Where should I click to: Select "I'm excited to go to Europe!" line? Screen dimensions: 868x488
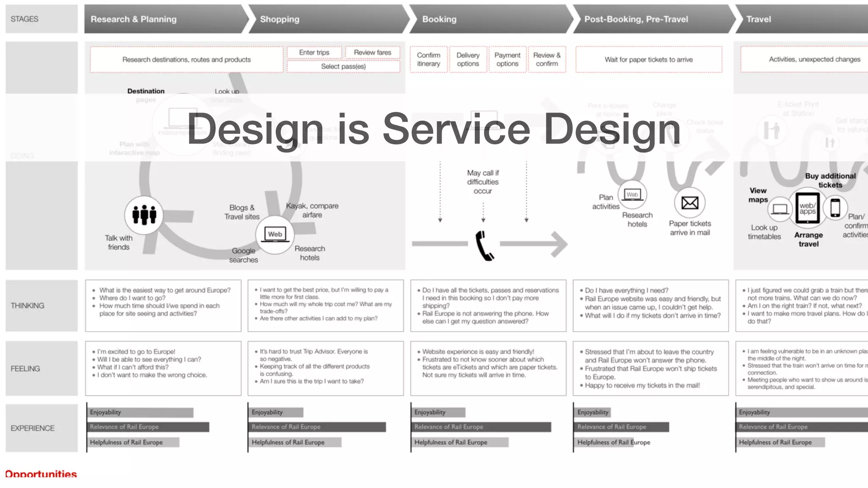[136, 352]
